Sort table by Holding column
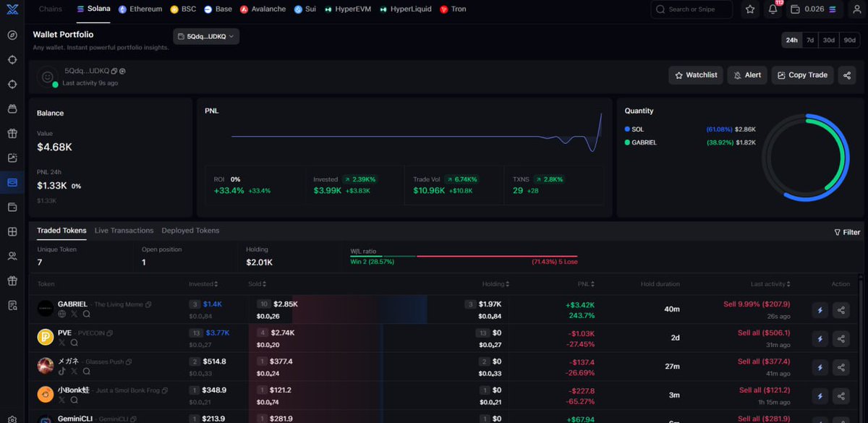The height and width of the screenshot is (423, 868). tap(495, 284)
